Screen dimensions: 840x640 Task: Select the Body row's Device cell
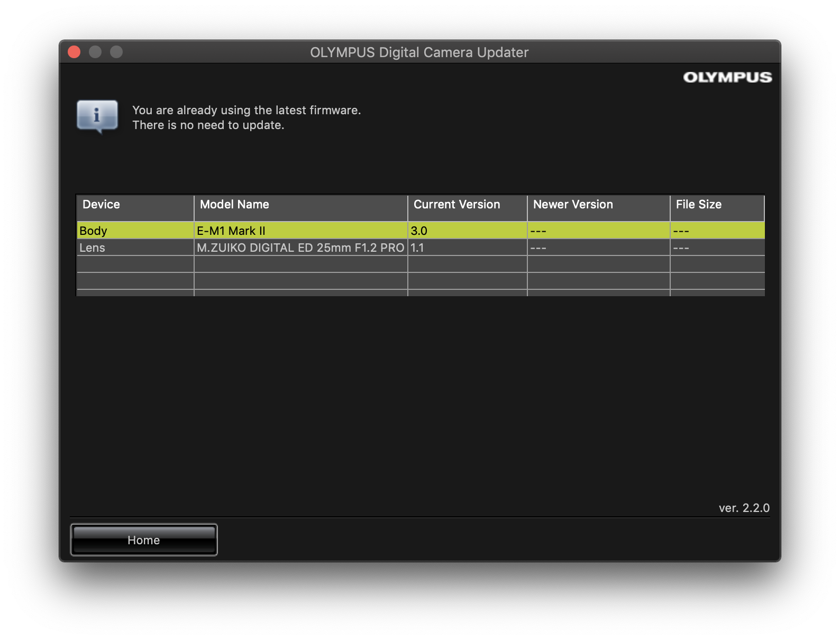[x=135, y=231]
